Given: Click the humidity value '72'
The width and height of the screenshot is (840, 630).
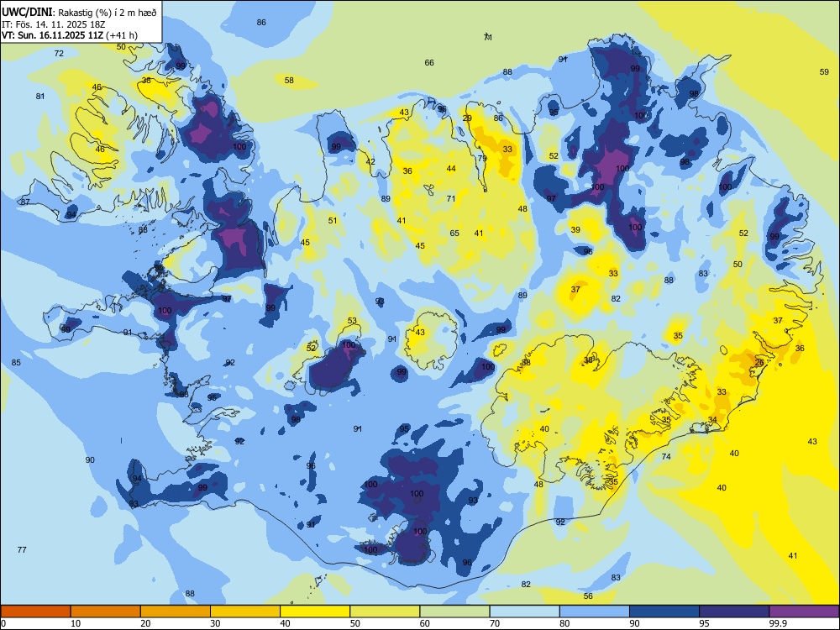Looking at the screenshot, I should tap(59, 53).
